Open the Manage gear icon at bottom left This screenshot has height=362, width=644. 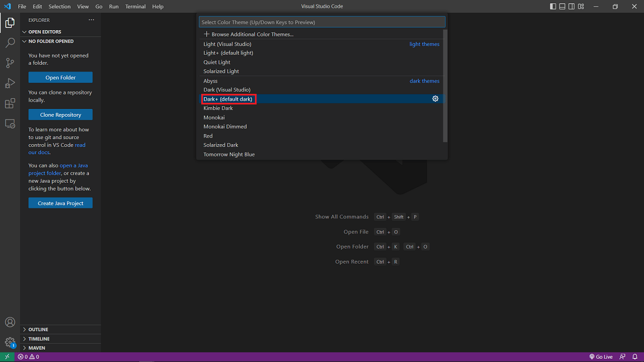(x=10, y=342)
